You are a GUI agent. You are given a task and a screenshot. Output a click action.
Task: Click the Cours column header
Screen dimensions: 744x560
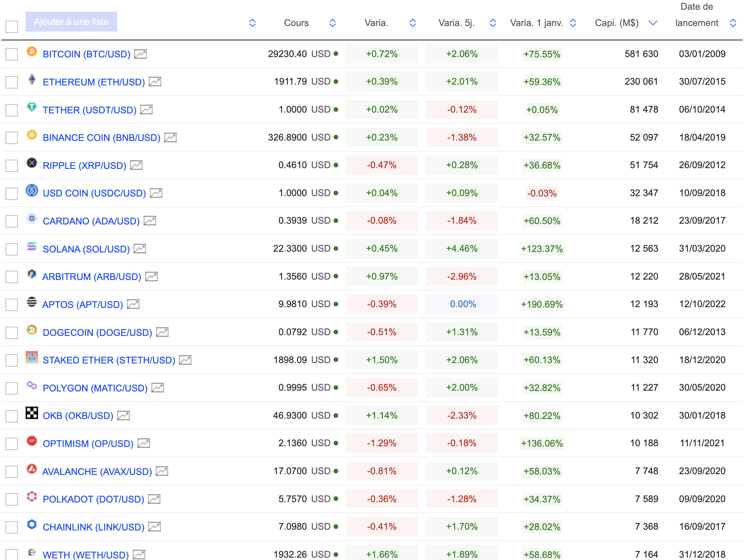[296, 23]
